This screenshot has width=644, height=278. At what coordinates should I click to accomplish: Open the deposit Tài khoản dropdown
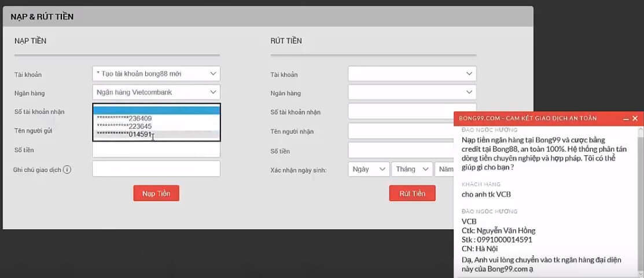tap(156, 74)
